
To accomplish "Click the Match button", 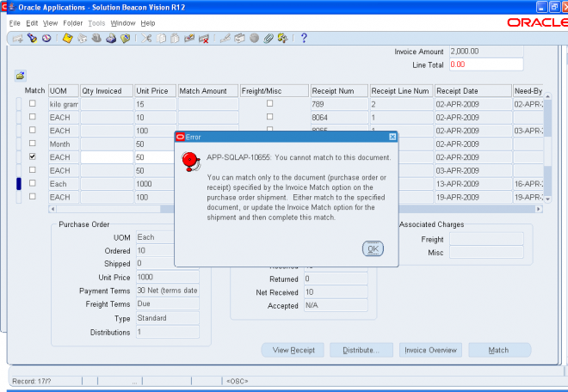I will point(499,350).
